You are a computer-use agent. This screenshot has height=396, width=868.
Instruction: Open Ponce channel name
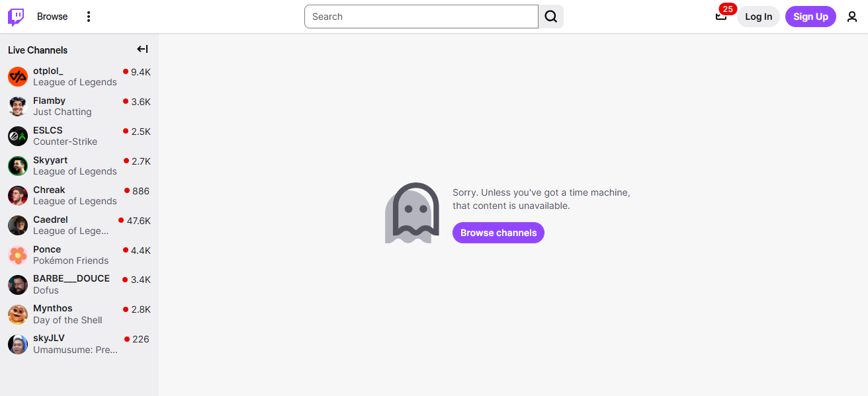click(x=47, y=249)
